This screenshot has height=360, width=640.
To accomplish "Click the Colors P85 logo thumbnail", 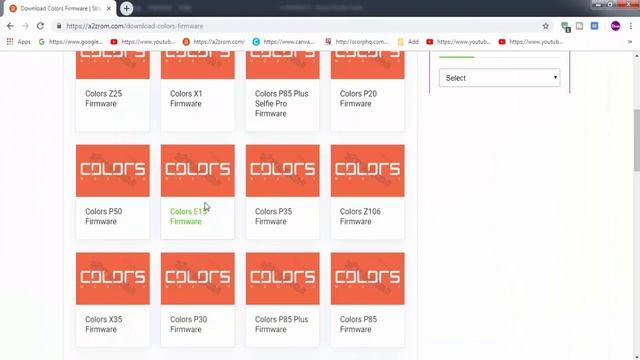I will click(x=367, y=278).
